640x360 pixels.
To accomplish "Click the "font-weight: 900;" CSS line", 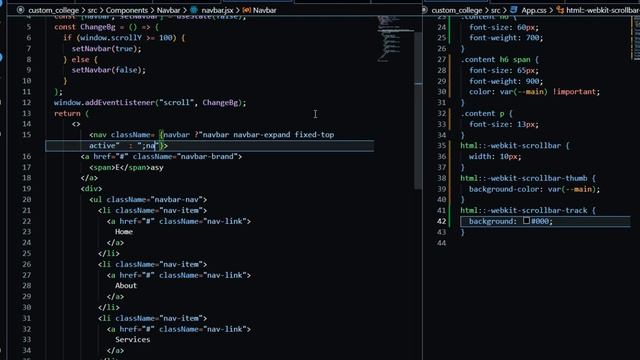I will 506,81.
